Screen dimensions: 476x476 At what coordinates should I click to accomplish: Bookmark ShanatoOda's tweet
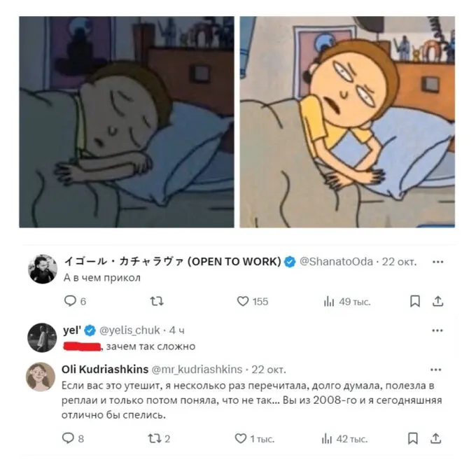pyautogui.click(x=414, y=301)
